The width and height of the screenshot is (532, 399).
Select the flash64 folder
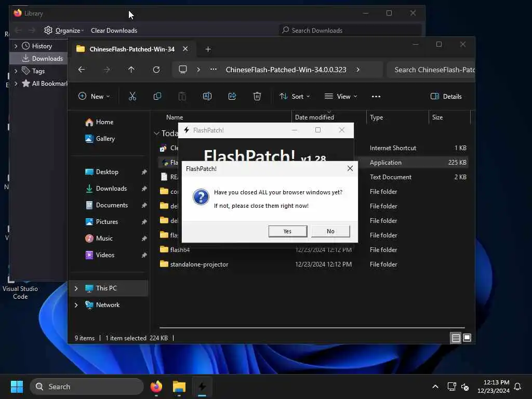coord(180,250)
